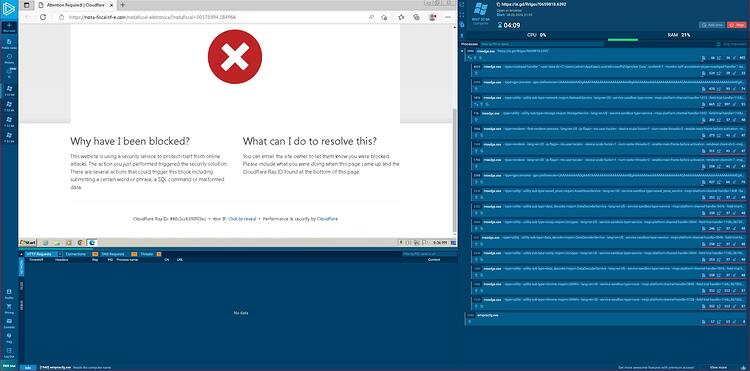This screenshot has width=750, height=371.
Task: Click the red Stop button
Action: point(736,25)
